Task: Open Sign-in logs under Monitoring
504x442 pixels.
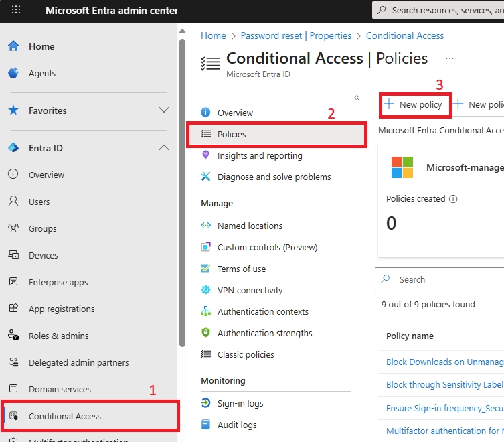Action: pos(240,403)
